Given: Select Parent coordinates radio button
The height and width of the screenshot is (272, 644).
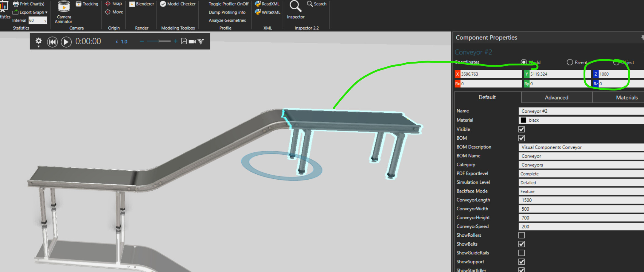Looking at the screenshot, I should [x=570, y=62].
